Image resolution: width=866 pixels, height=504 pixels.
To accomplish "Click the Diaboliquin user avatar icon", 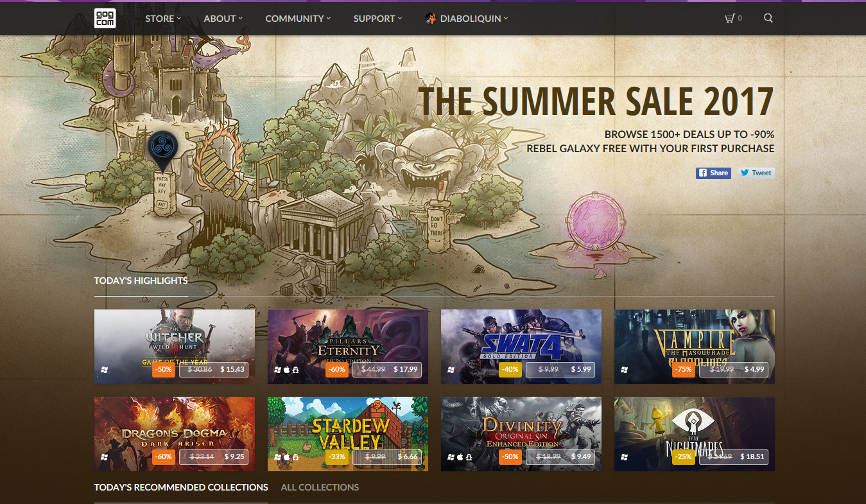I will pos(431,19).
